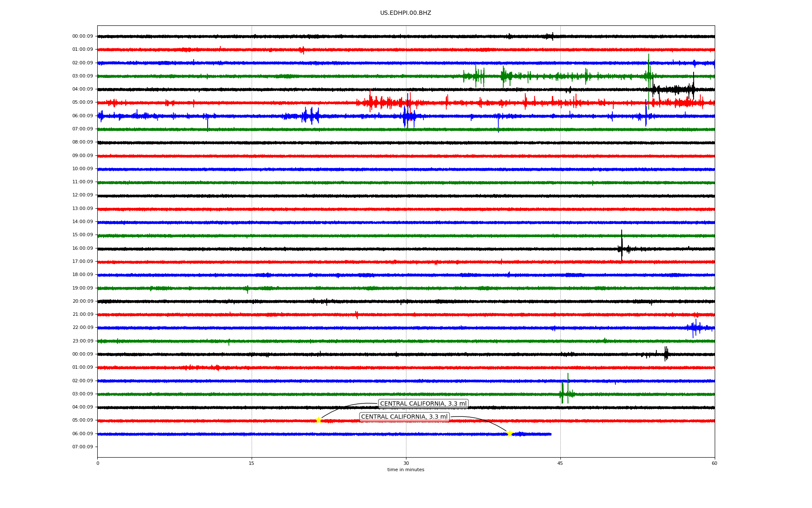Click the 12:00:09 row time label
Viewport: 812px width, 508px height.
pos(82,195)
